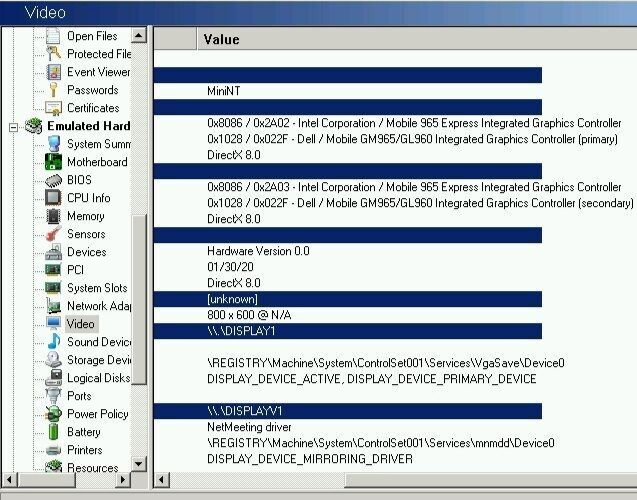The width and height of the screenshot is (637, 500).
Task: Open the Motherboard icon in tree
Action: pos(53,162)
